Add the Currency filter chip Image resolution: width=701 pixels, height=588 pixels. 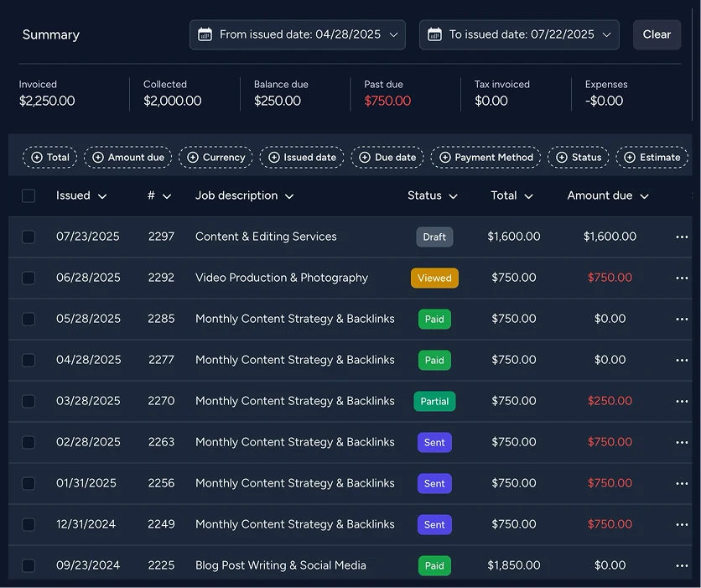pos(216,158)
